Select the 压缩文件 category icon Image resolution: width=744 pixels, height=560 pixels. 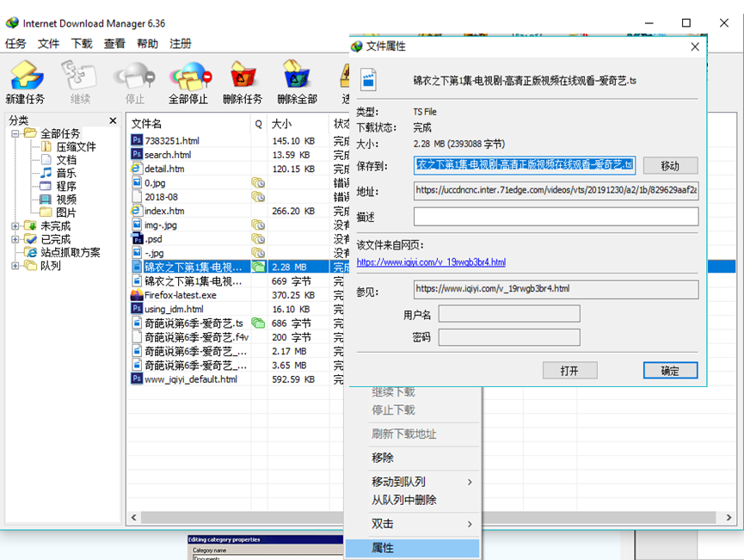tap(46, 146)
